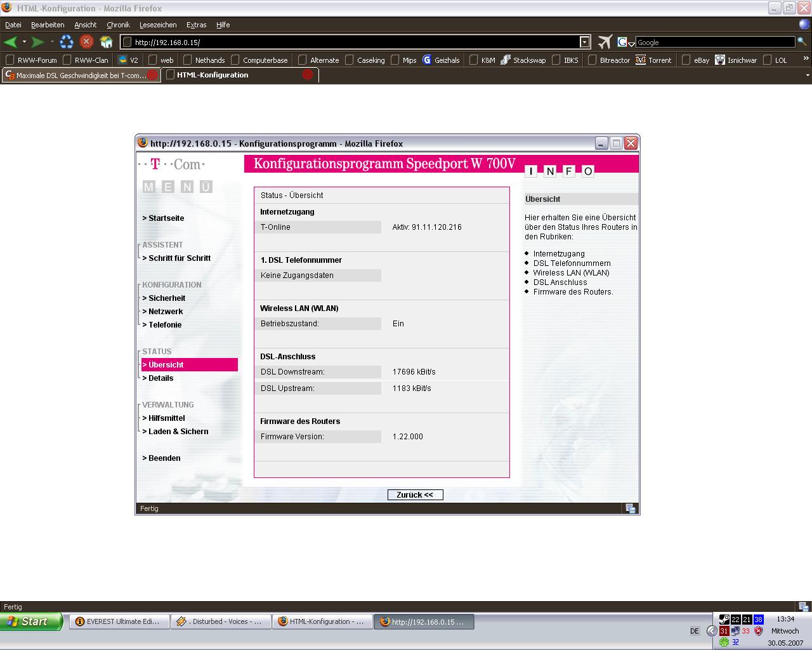Open the Bearbeiten menu
This screenshot has width=812, height=650.
[48, 25]
